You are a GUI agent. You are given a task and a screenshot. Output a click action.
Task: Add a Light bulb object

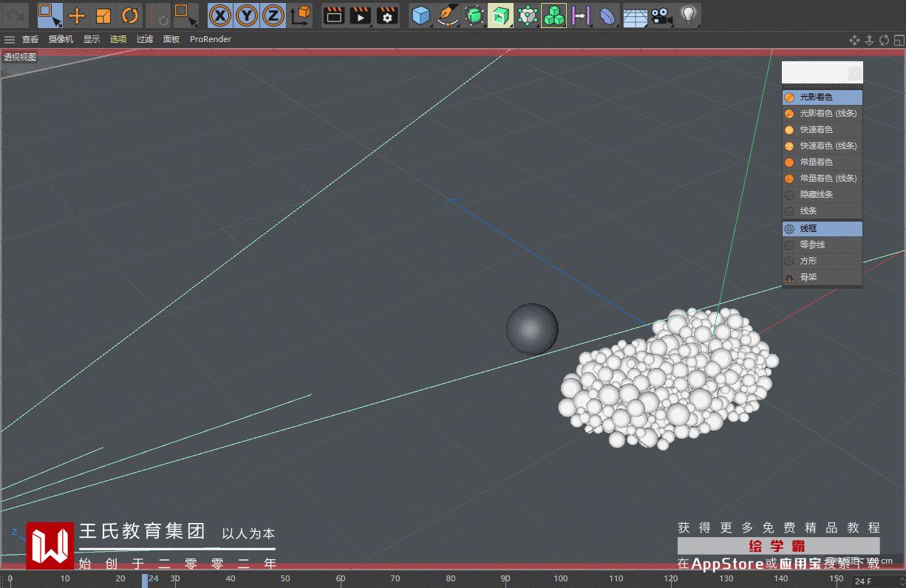[688, 16]
